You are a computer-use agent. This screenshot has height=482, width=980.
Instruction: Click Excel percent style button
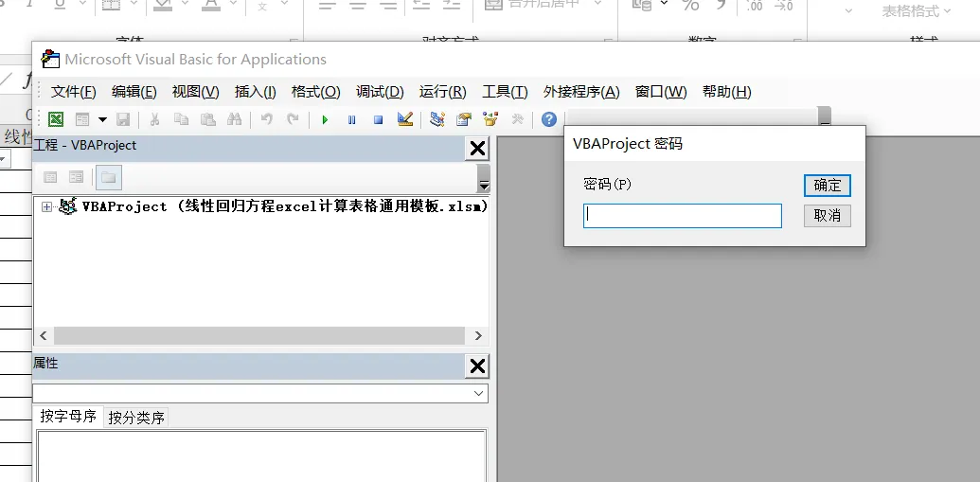click(x=690, y=6)
